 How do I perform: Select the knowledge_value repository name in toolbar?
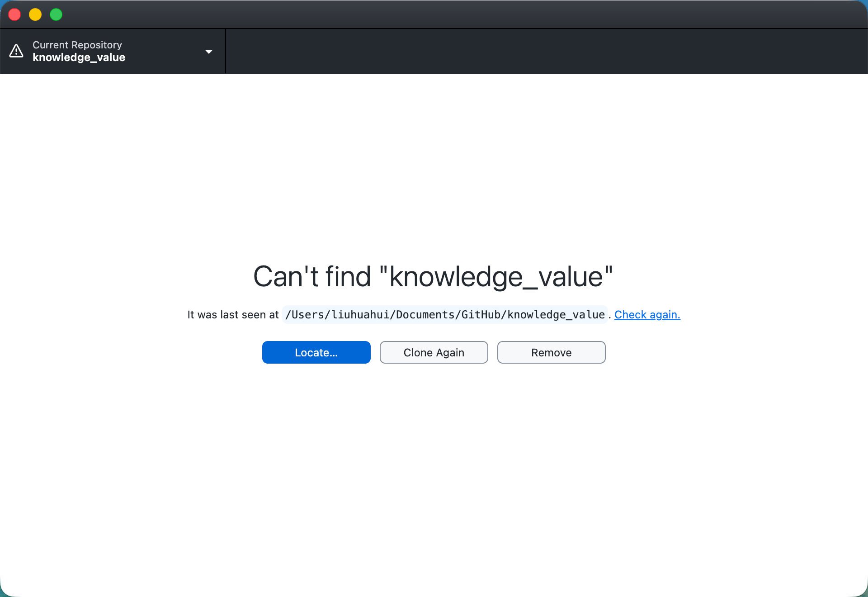point(79,57)
